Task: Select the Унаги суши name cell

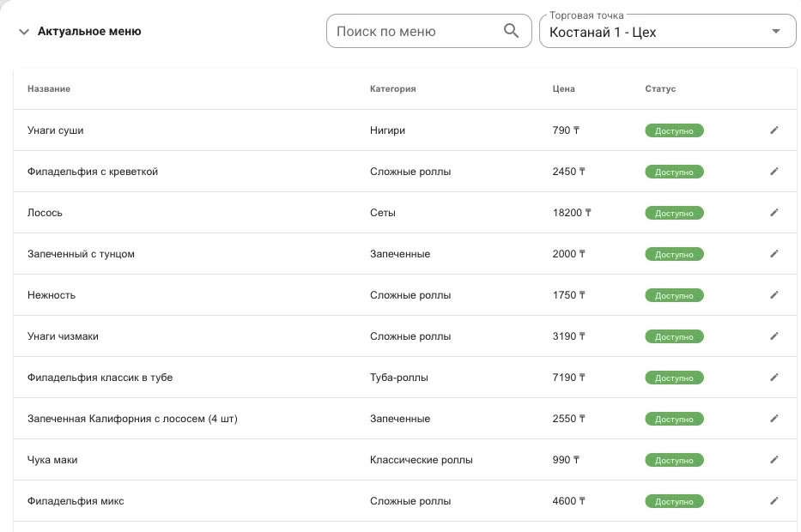Action: (x=55, y=130)
